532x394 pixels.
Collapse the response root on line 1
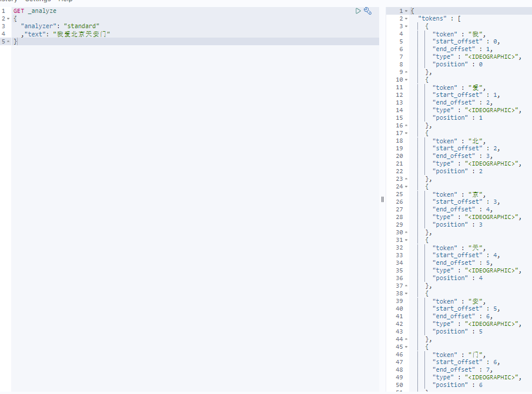click(406, 11)
